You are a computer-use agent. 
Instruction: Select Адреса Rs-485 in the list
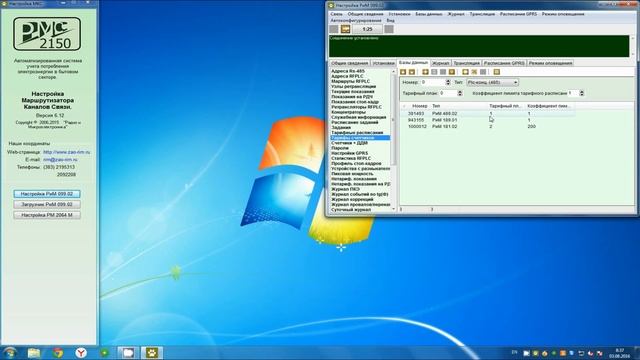pos(348,71)
